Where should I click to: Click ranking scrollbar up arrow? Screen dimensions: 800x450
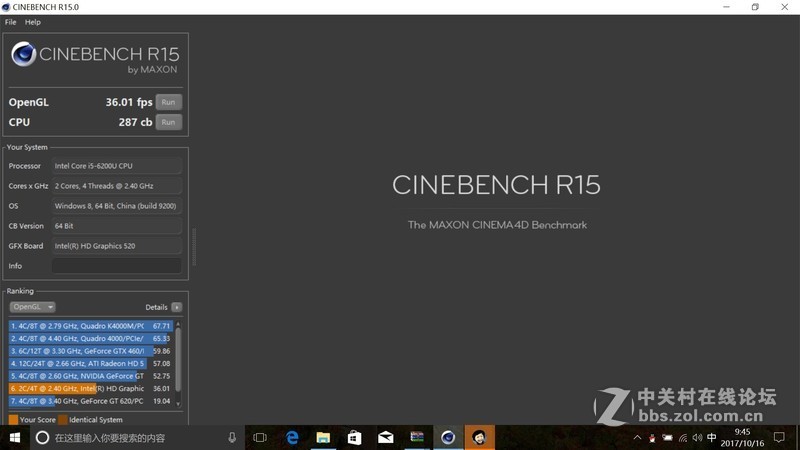coord(178,324)
